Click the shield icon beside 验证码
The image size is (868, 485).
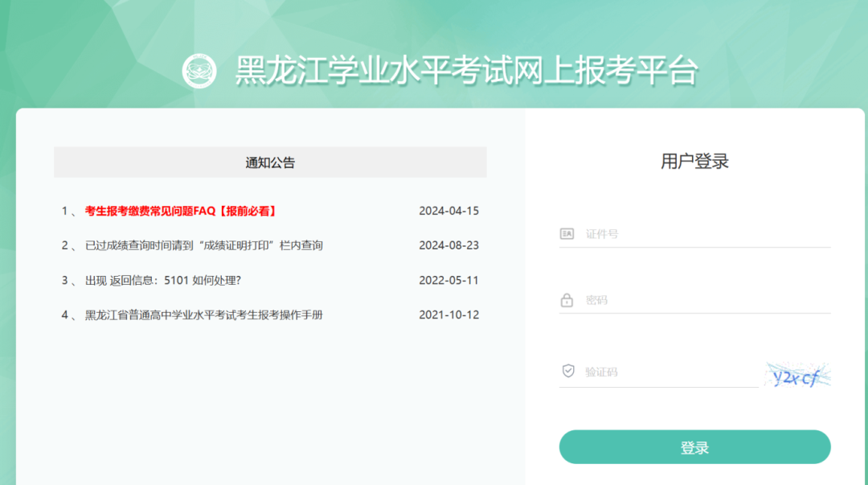click(567, 371)
